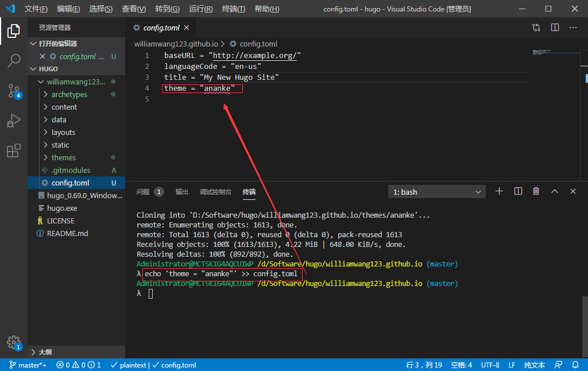The height and width of the screenshot is (371, 588).
Task: Expand the data folder
Action: 45,119
